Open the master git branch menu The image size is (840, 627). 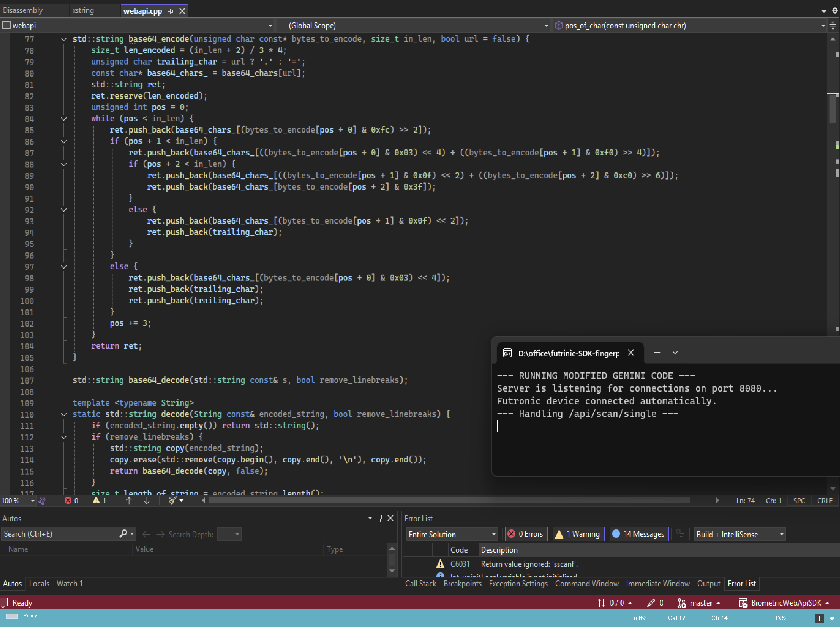tap(699, 603)
